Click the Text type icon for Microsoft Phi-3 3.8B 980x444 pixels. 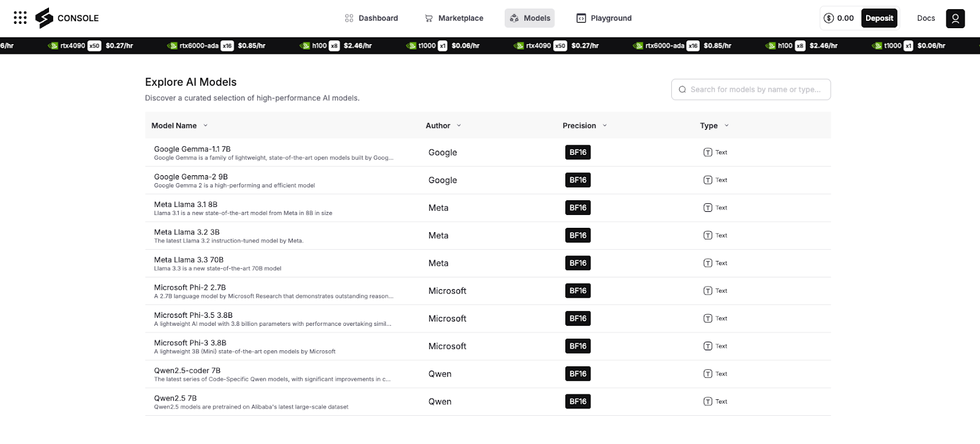pyautogui.click(x=708, y=346)
